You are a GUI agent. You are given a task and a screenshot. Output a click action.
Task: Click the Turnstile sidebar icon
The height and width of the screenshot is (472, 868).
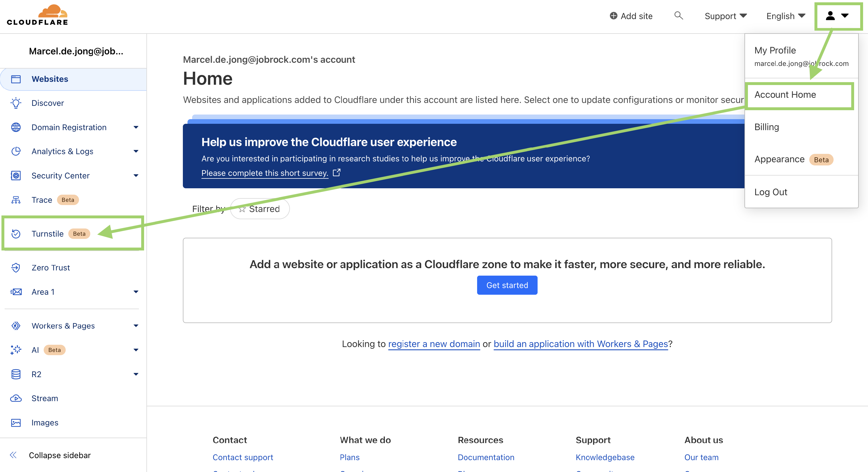(16, 233)
